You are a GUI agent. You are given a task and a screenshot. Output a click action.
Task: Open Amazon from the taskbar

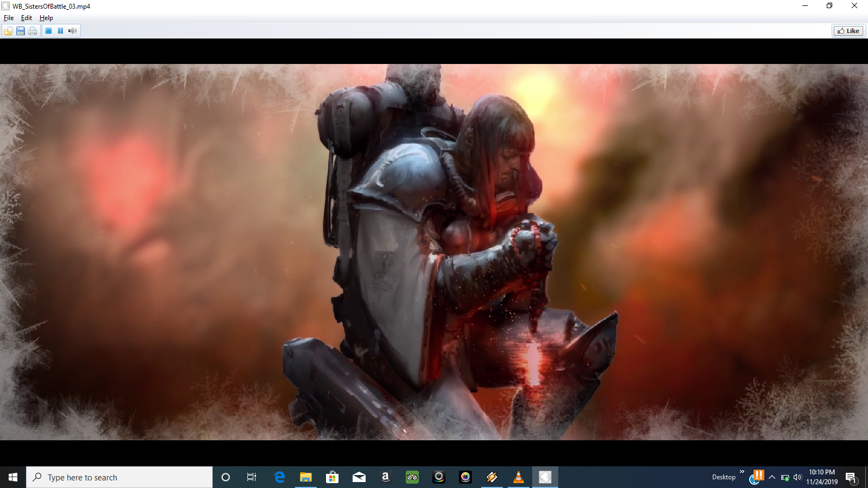(x=386, y=477)
